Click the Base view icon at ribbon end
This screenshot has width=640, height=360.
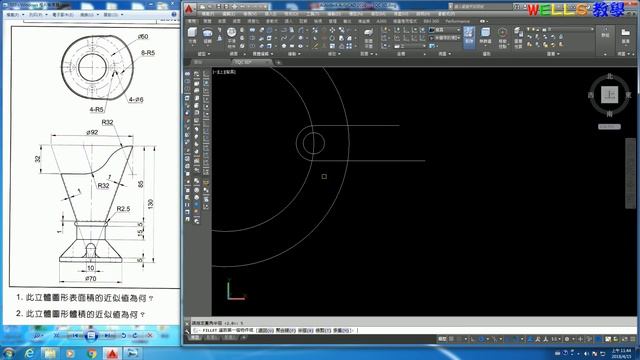click(x=626, y=35)
